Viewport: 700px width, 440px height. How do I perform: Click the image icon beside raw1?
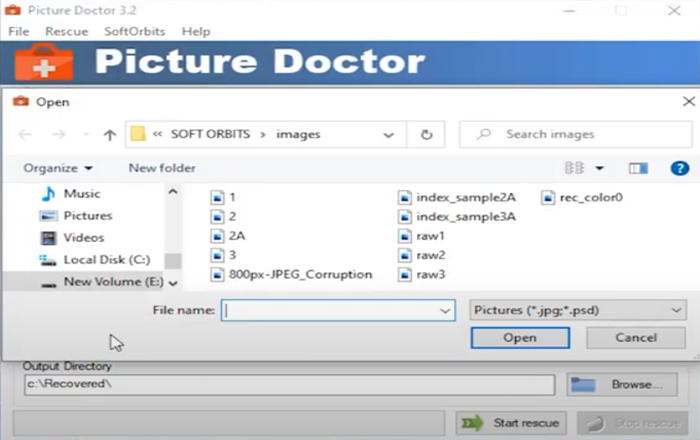[404, 236]
